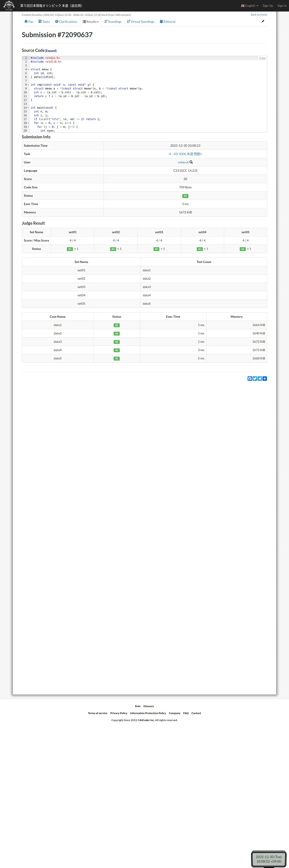Open Privacy Policy
289x868 pixels.
(119, 713)
